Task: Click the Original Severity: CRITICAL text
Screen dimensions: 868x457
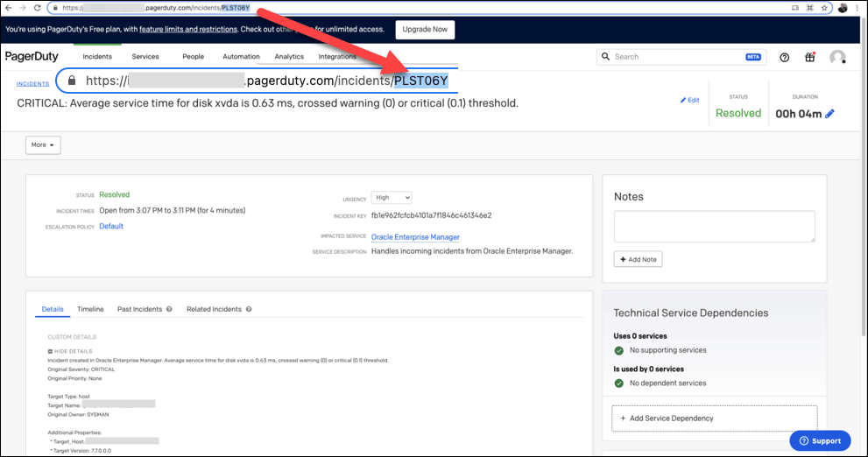Action: pyautogui.click(x=81, y=369)
